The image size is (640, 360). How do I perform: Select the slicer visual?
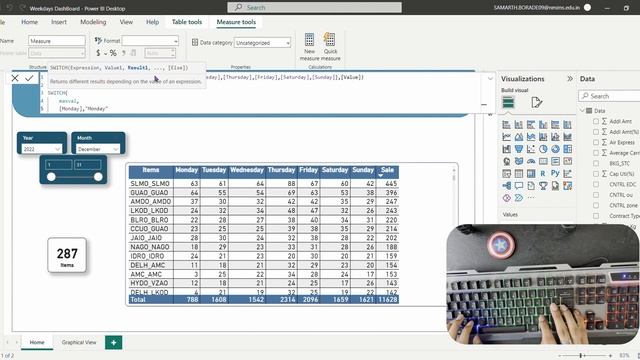tap(507, 174)
